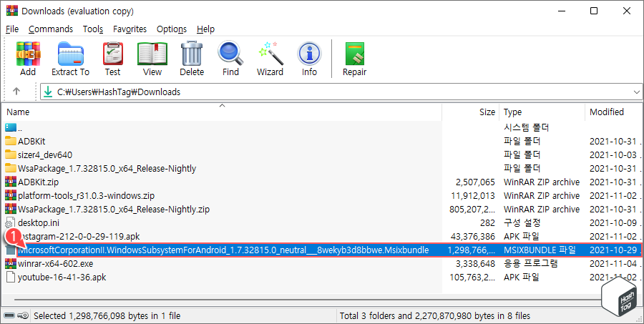The width and height of the screenshot is (644, 324).
Task: Select WsaPackage_1.7.32815.0_x64_Release-Nightly.zip file name
Action: point(114,209)
